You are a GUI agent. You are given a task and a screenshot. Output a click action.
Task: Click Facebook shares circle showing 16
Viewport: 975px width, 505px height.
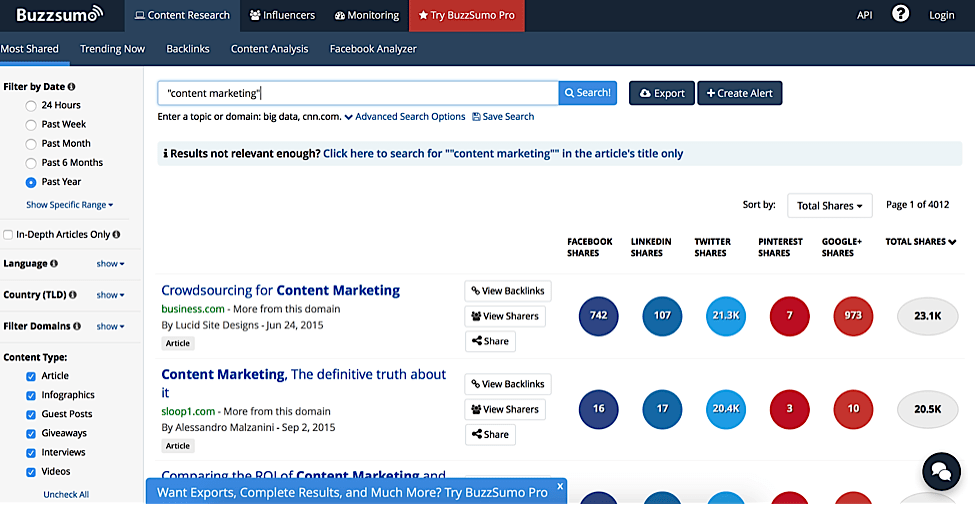598,409
